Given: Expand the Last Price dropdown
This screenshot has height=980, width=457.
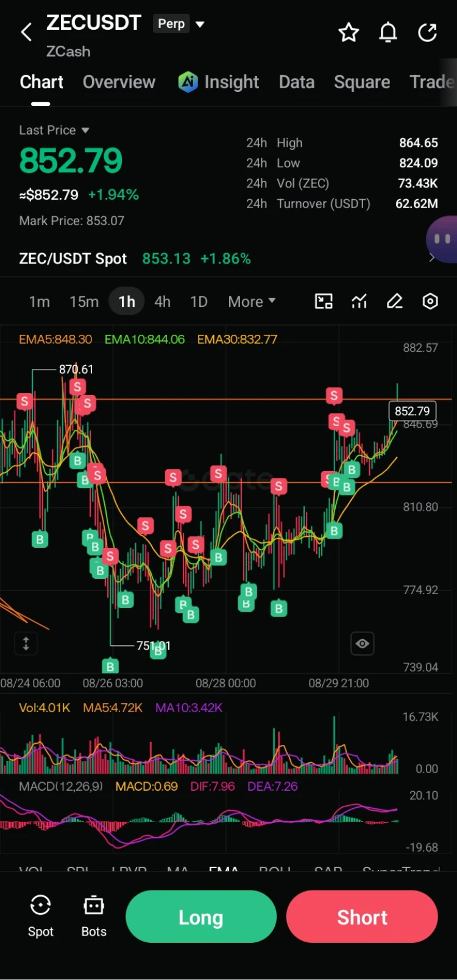Looking at the screenshot, I should (85, 130).
